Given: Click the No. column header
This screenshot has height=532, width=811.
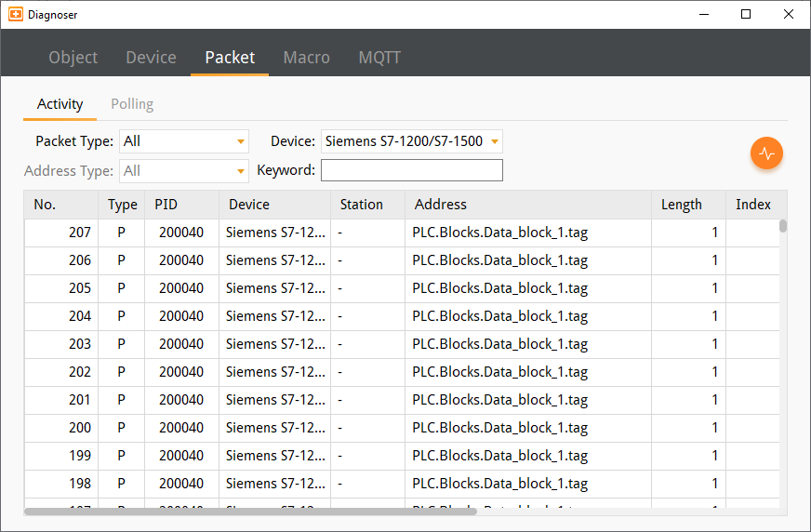Looking at the screenshot, I should coord(45,205).
